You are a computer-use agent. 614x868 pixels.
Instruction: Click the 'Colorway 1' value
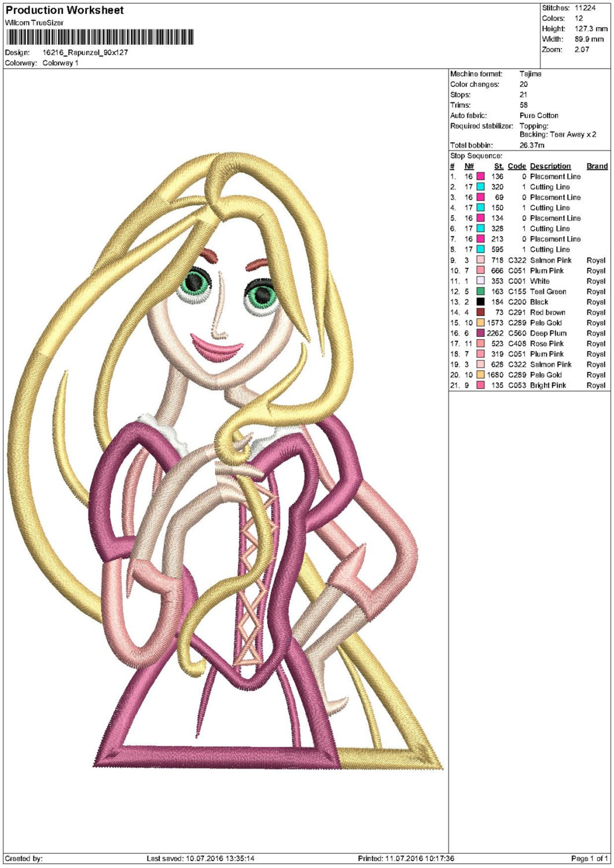[x=60, y=63]
